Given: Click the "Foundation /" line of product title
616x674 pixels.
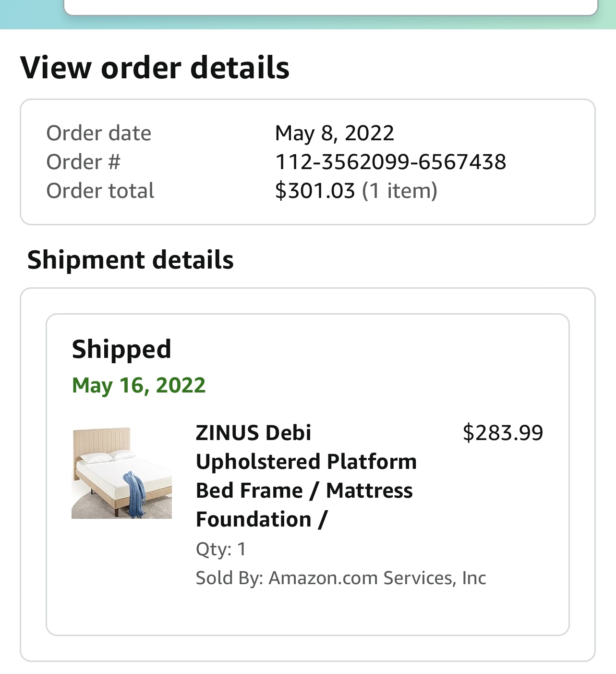Looking at the screenshot, I should pyautogui.click(x=262, y=519).
